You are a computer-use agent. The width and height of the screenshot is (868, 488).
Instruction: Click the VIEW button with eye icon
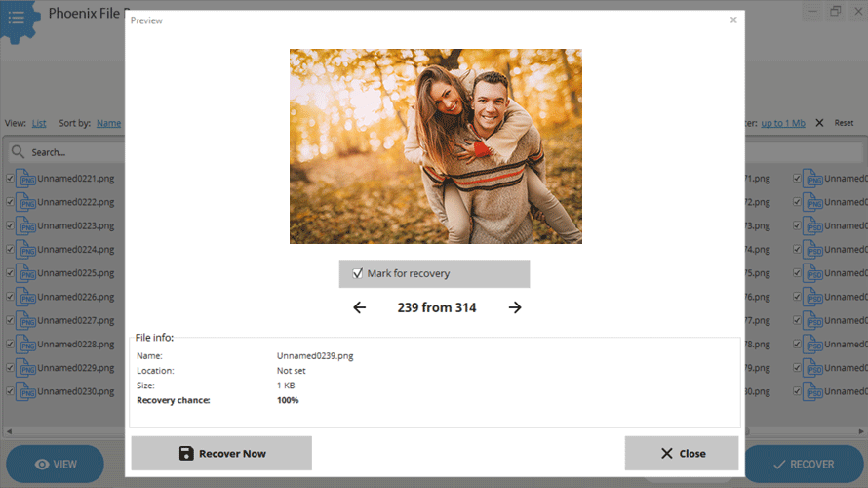point(55,465)
